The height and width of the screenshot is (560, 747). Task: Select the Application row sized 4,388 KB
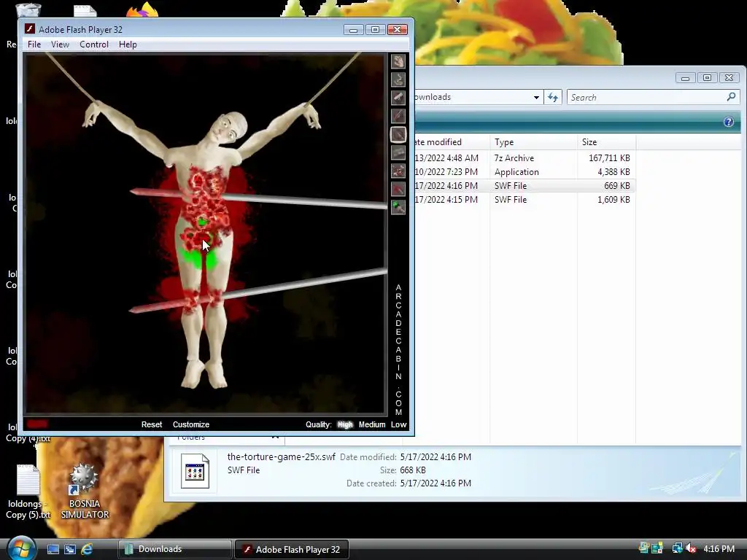(x=524, y=172)
